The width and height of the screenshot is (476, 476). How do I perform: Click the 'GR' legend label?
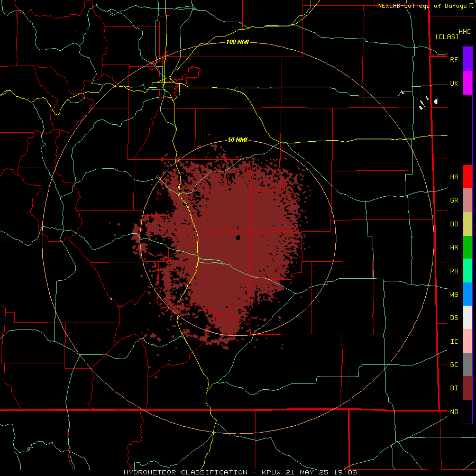(454, 200)
